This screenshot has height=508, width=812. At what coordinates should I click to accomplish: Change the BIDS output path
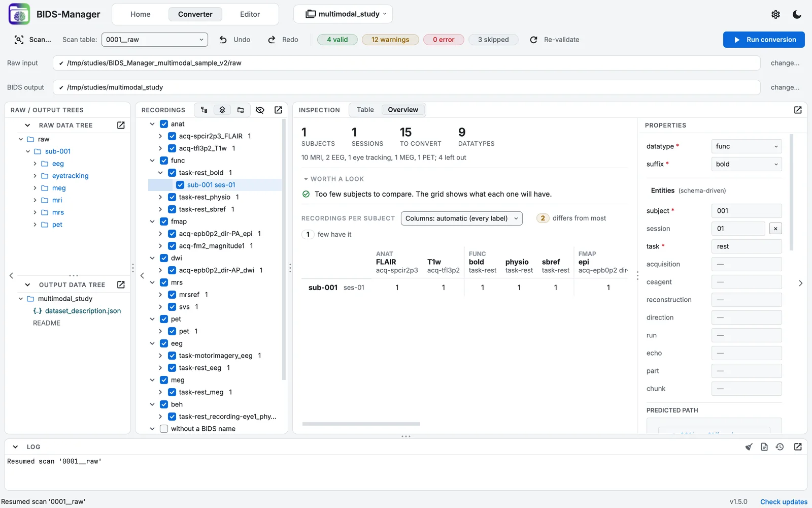785,87
